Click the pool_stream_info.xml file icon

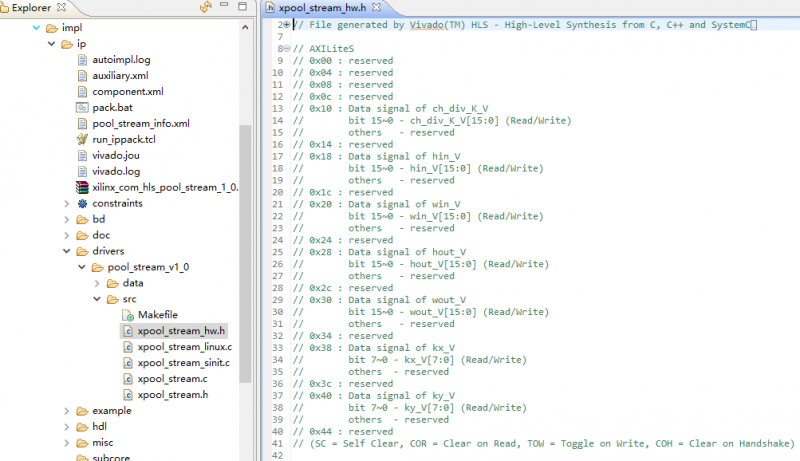pyautogui.click(x=82, y=123)
